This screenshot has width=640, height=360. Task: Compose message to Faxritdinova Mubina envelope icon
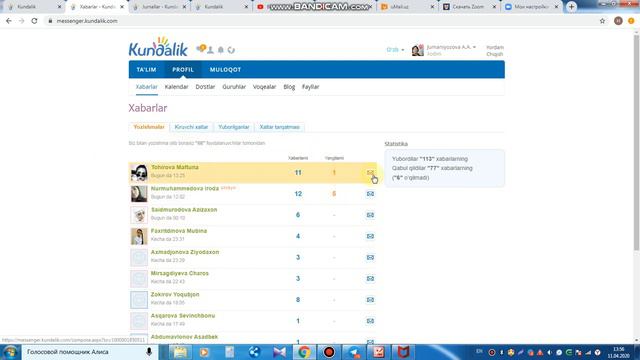(370, 236)
